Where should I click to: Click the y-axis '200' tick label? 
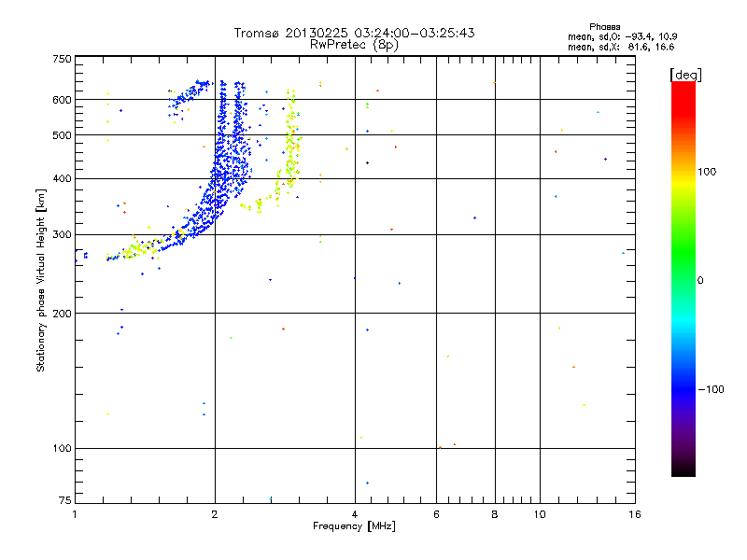click(62, 314)
